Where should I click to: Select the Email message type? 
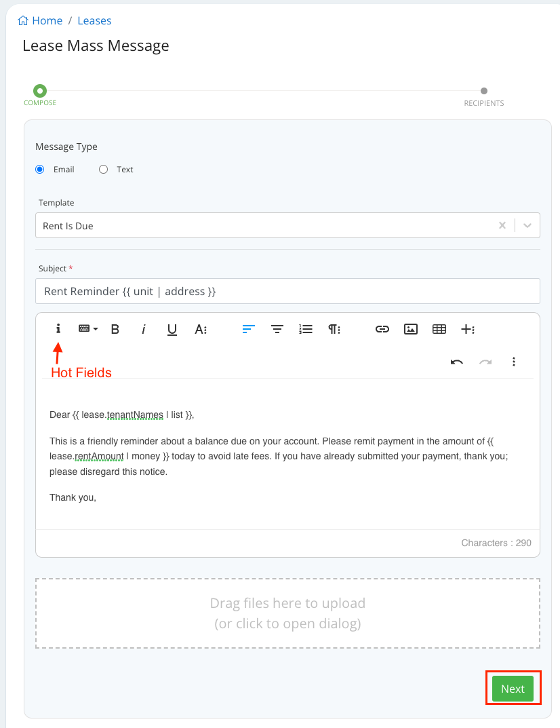pyautogui.click(x=39, y=169)
